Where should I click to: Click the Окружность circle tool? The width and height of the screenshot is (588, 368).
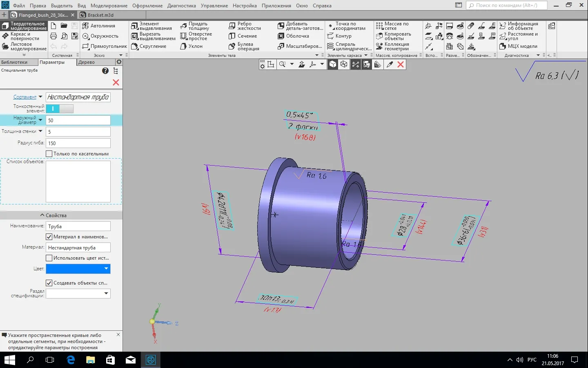pyautogui.click(x=100, y=36)
